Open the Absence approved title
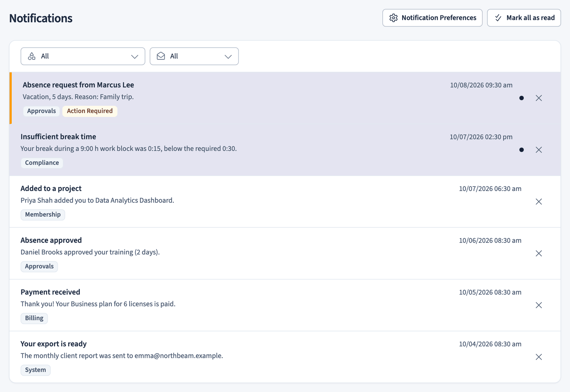Viewport: 570px width, 392px height. pyautogui.click(x=51, y=240)
